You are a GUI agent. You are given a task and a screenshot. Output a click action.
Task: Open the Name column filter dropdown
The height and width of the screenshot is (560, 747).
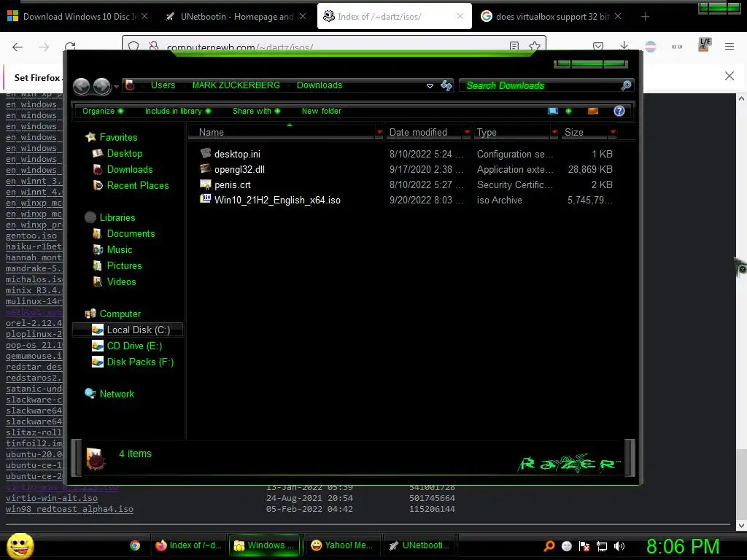[x=379, y=132]
